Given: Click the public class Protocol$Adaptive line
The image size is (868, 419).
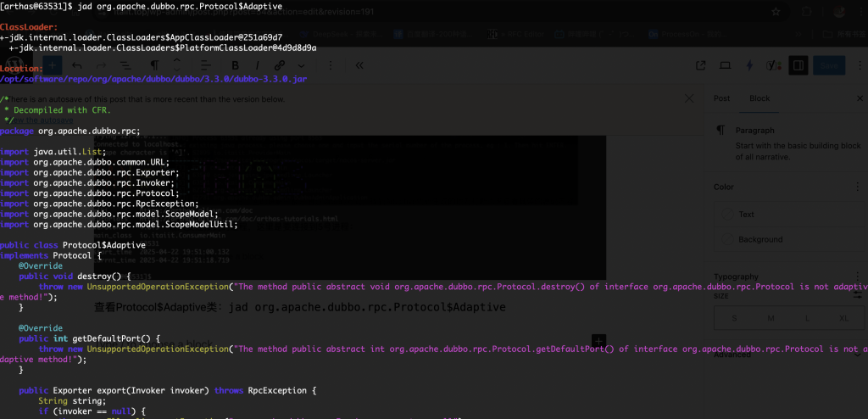Looking at the screenshot, I should (73, 245).
